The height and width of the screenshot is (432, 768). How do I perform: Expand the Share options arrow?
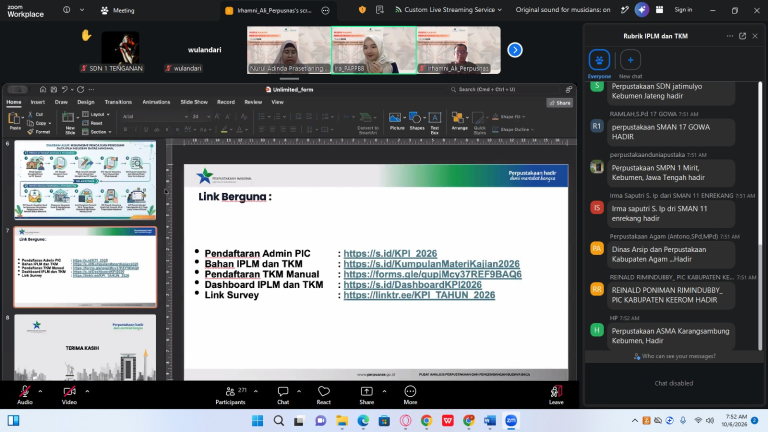[x=384, y=391]
